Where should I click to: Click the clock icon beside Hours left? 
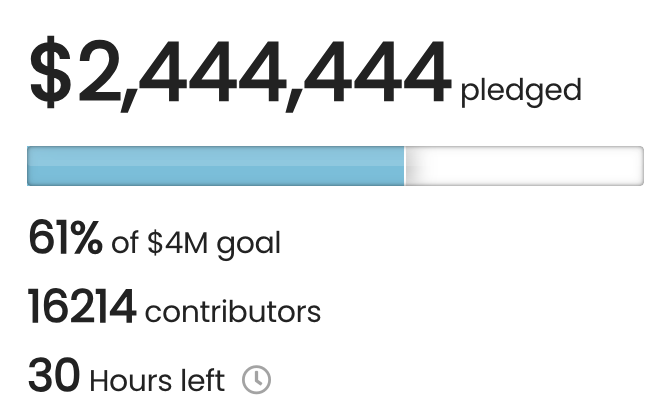point(257,380)
